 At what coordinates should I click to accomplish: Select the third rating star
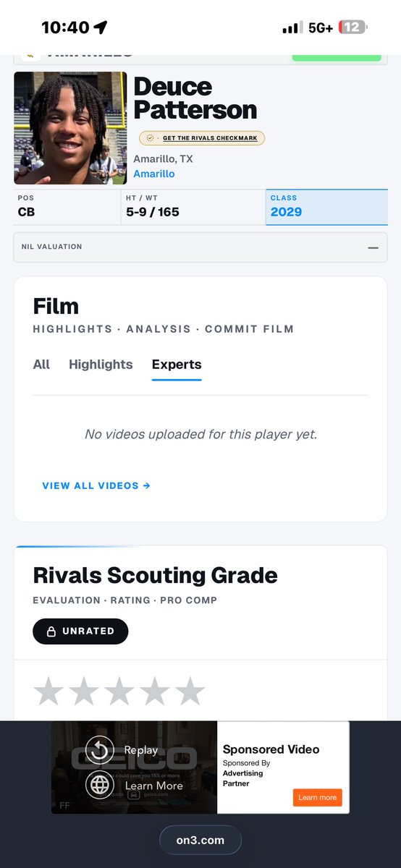click(x=119, y=692)
